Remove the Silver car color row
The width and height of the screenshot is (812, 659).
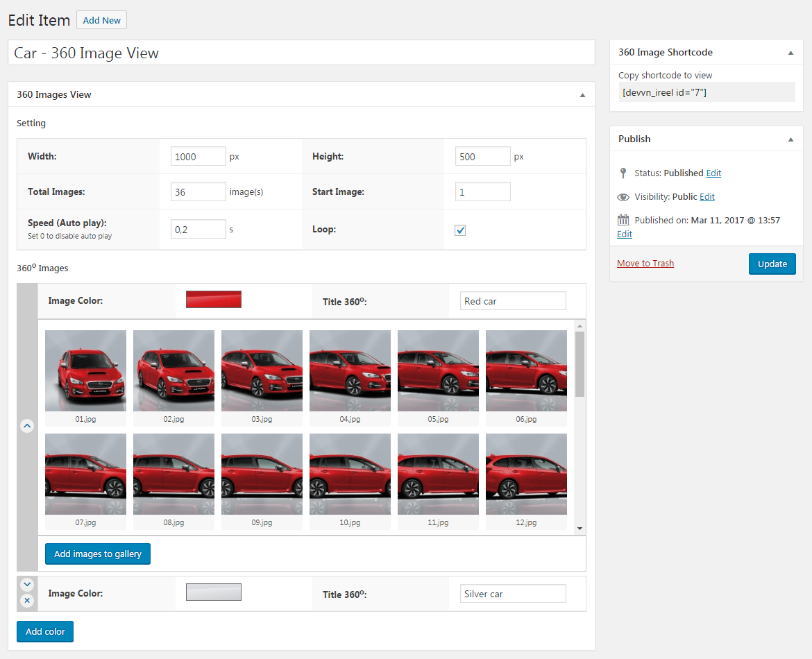(x=27, y=601)
